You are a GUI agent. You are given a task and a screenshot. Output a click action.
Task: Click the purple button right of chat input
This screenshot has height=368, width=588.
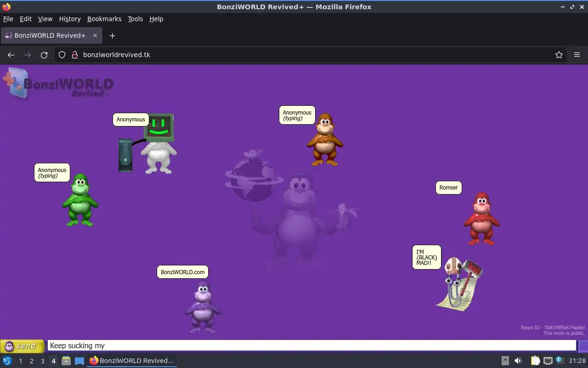(x=583, y=346)
